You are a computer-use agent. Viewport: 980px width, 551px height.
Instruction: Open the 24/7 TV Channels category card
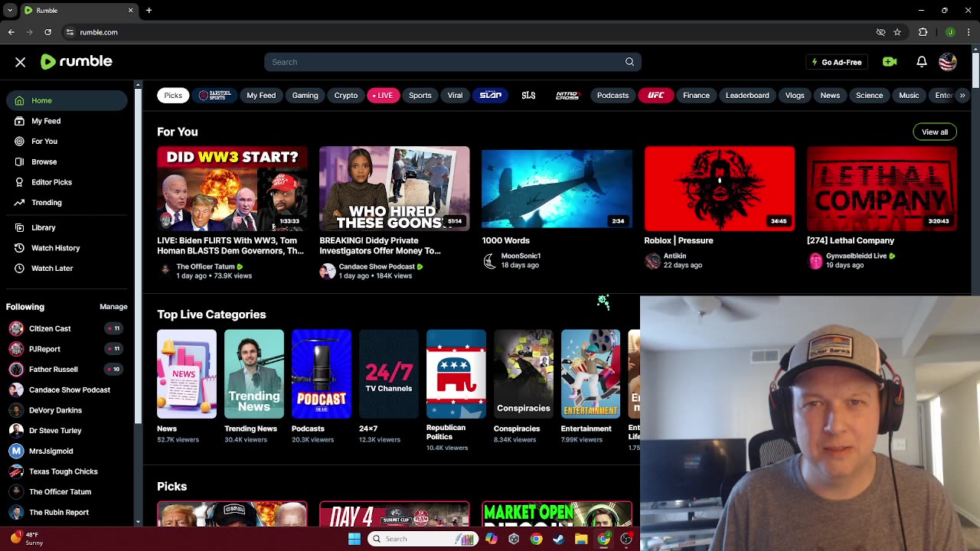tap(389, 374)
